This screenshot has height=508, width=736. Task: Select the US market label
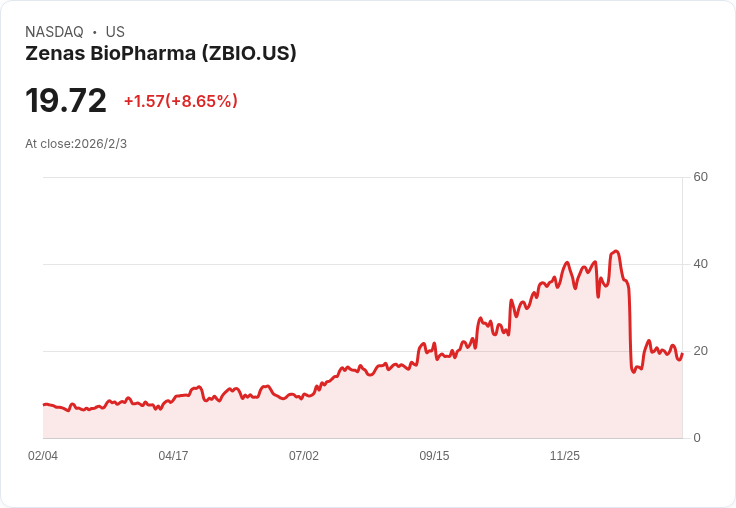click(x=115, y=32)
